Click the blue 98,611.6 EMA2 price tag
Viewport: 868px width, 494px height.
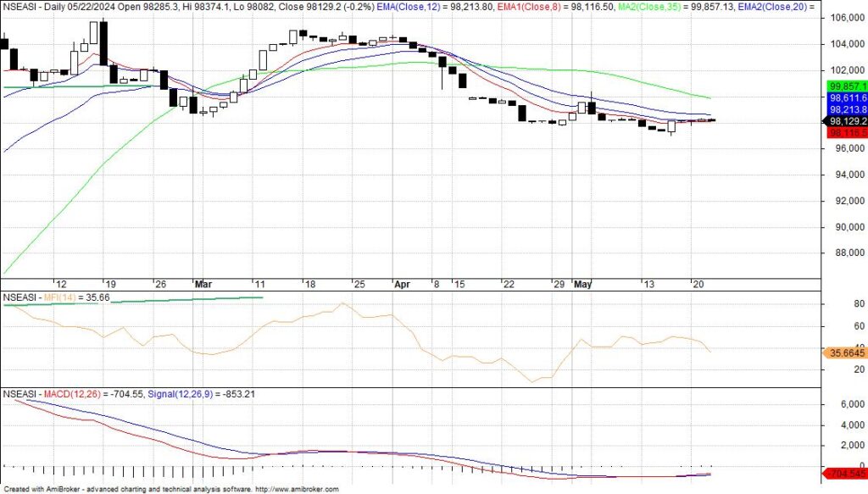pyautogui.click(x=844, y=98)
